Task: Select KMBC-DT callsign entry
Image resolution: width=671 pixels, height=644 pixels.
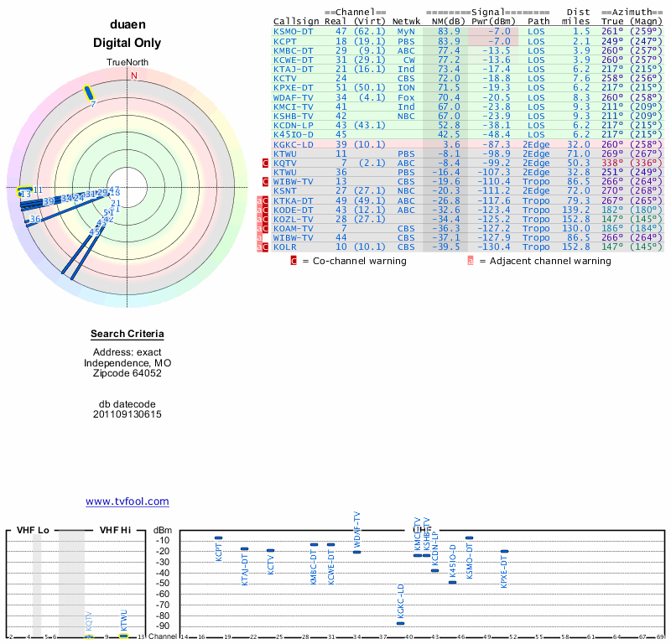Action: [293, 50]
